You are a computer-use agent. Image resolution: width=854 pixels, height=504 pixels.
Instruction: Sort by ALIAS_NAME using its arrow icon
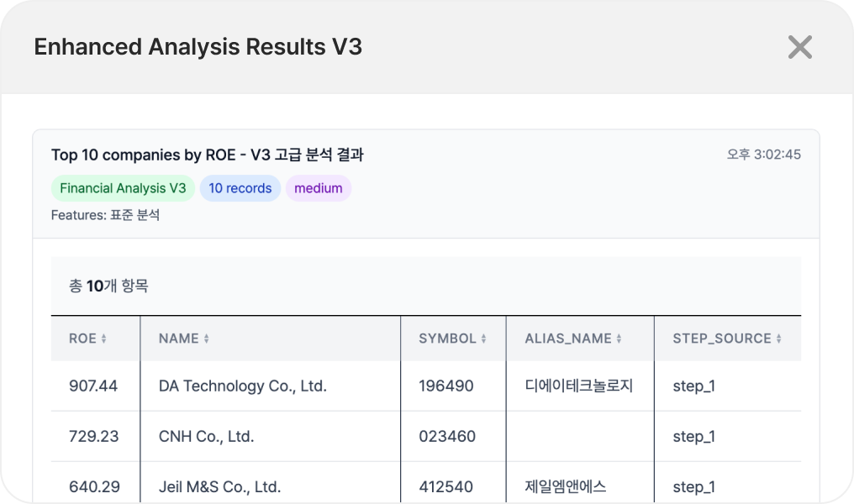[619, 339]
